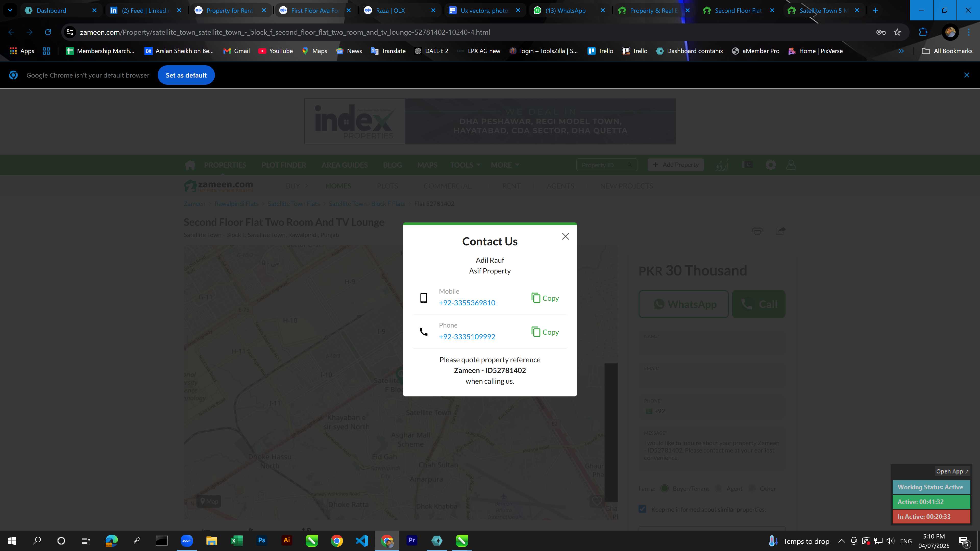Open tab search dropdown arrow
This screenshot has width=980, height=551.
(10, 10)
